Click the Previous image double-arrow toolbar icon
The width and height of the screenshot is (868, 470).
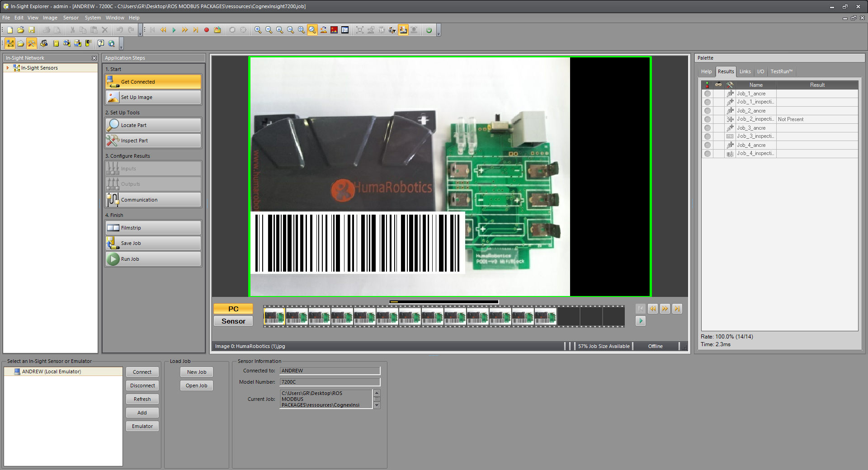click(x=163, y=30)
